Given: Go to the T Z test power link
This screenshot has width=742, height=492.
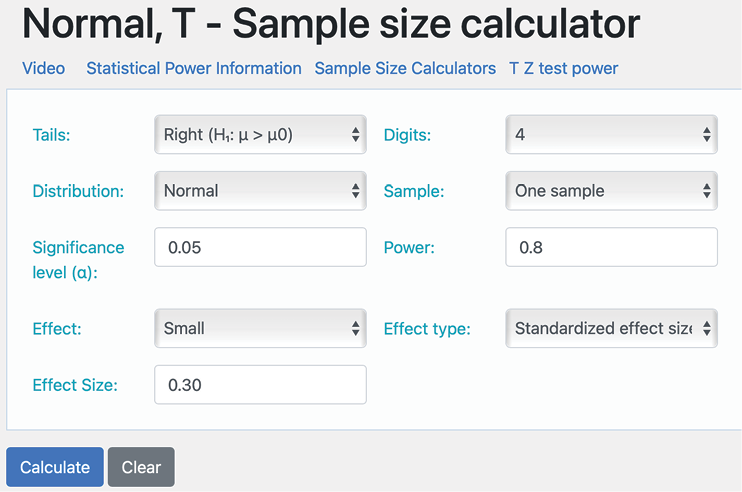Looking at the screenshot, I should tap(563, 68).
